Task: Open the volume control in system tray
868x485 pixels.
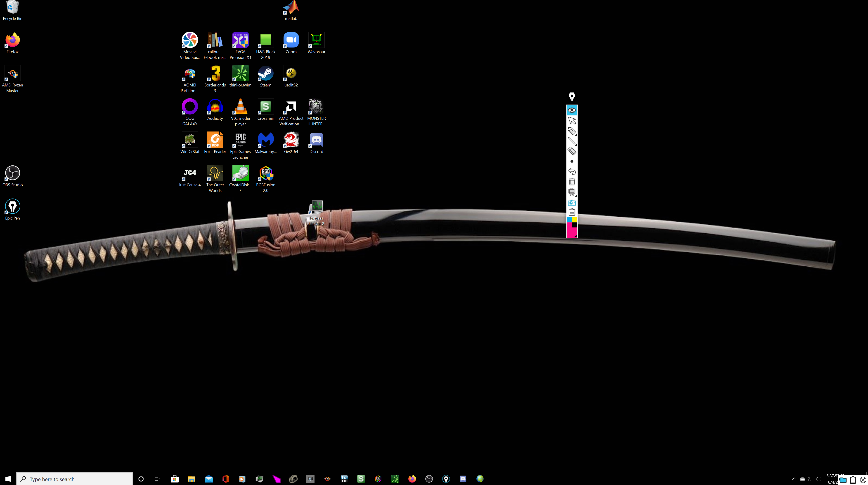Action: pos(818,479)
